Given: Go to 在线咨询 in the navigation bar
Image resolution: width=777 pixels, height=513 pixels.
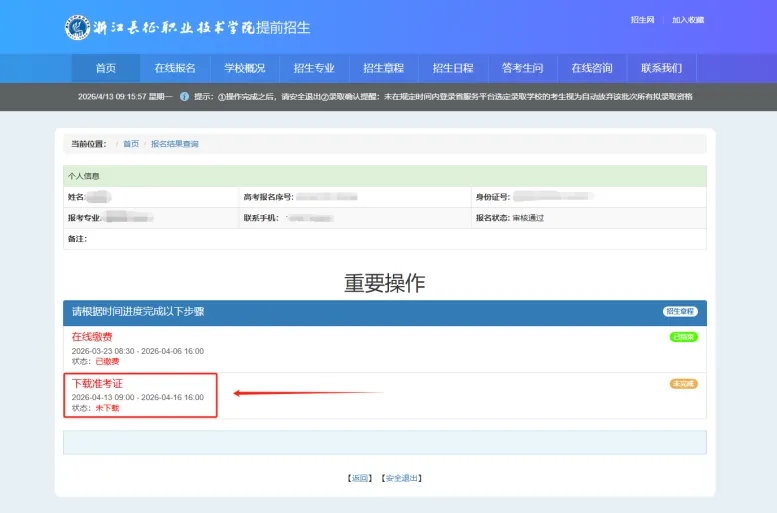Looking at the screenshot, I should click(x=592, y=68).
